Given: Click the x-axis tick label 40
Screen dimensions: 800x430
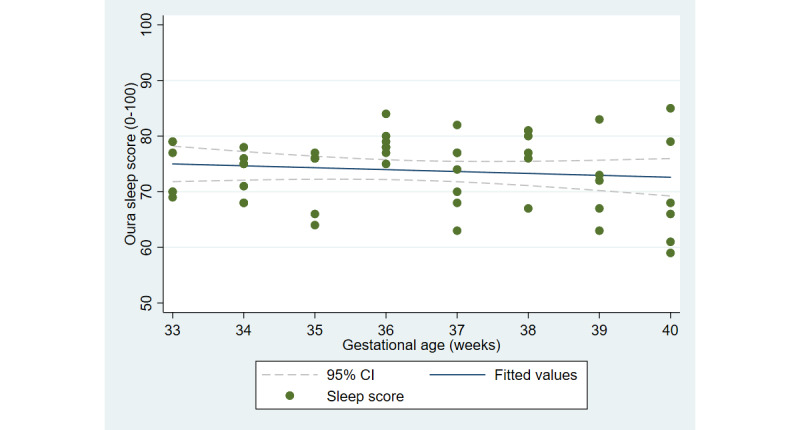Looking at the screenshot, I should 670,326.
